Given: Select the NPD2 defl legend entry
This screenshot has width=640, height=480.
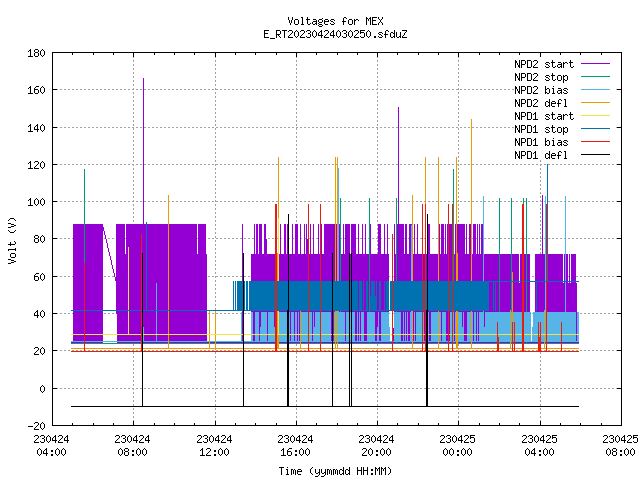Looking at the screenshot, I should coord(541,103).
